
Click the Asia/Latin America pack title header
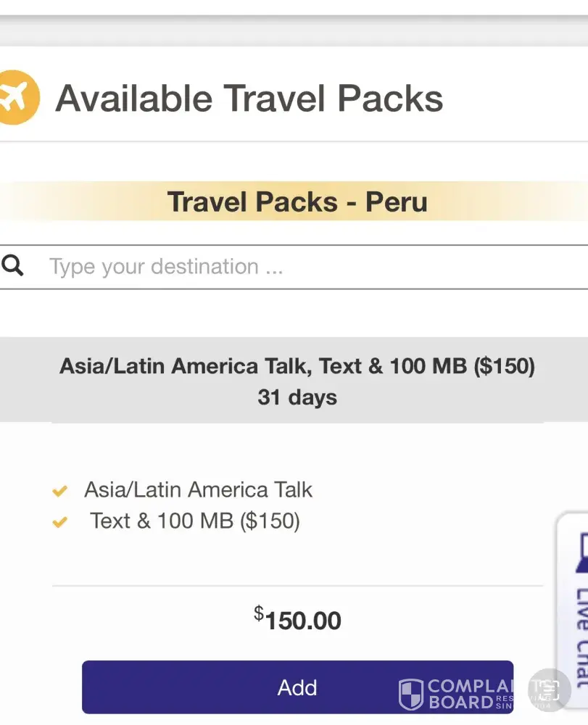pyautogui.click(x=297, y=366)
